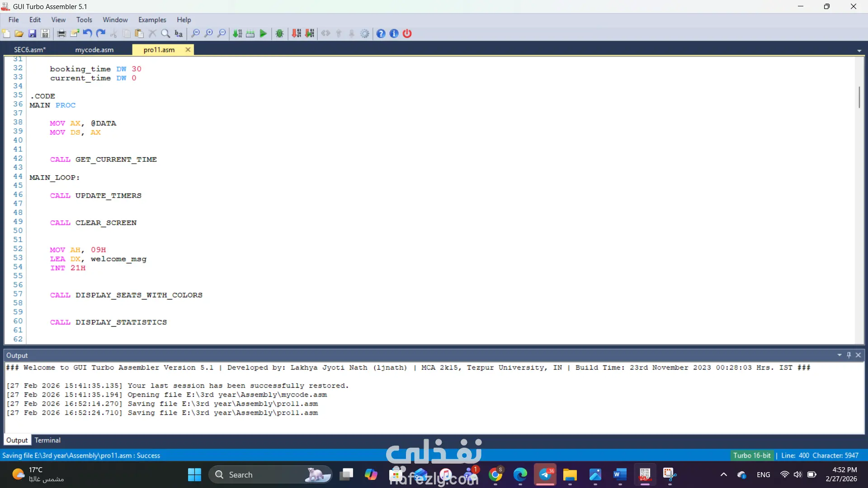Open a file using the folder icon
868x488 pixels.
[x=19, y=33]
